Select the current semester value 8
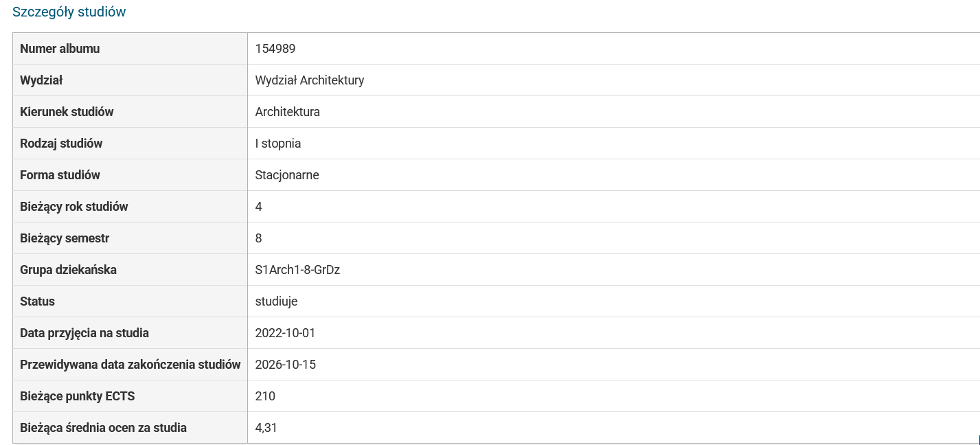Screen dimensions: 980x445 point(258,238)
